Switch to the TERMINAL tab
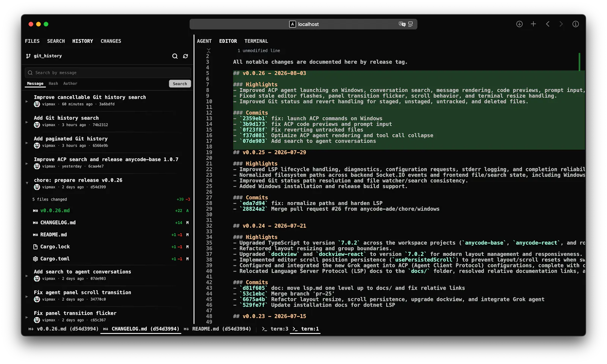This screenshot has height=364, width=607. (256, 41)
